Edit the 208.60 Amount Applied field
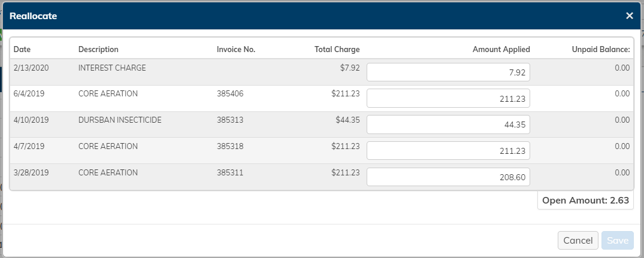644x258 pixels. (448, 177)
